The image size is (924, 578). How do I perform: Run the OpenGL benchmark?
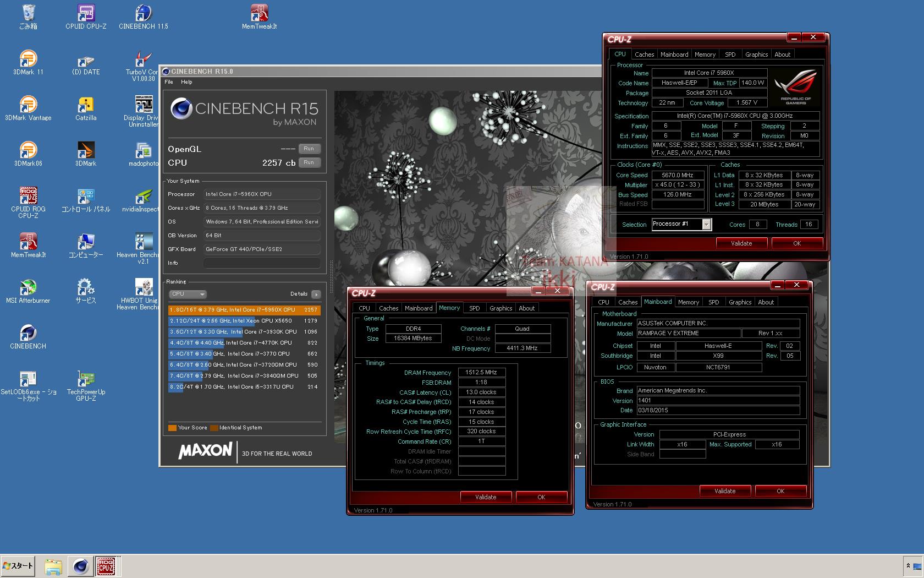click(x=309, y=149)
